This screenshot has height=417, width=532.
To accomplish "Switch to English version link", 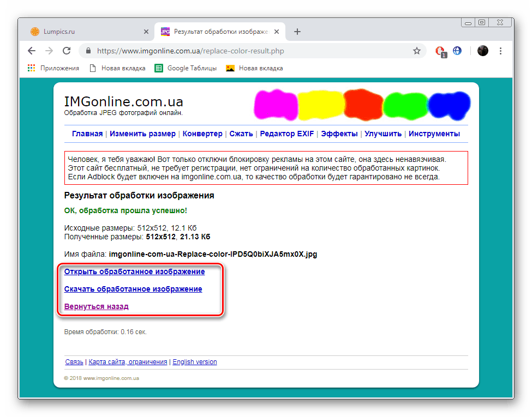I will 194,362.
